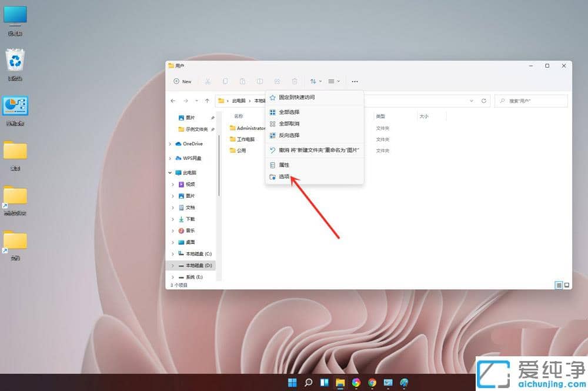
Task: Click the Paste icon in the toolbar
Action: pos(242,82)
